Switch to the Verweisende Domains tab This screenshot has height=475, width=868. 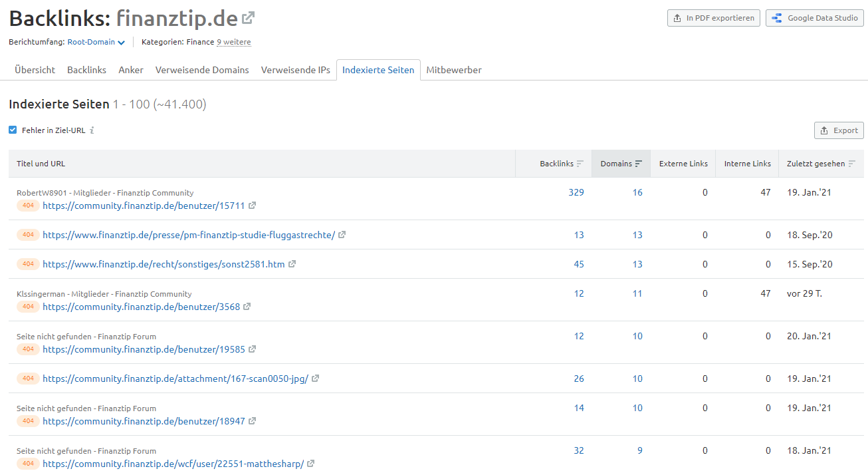pos(201,69)
